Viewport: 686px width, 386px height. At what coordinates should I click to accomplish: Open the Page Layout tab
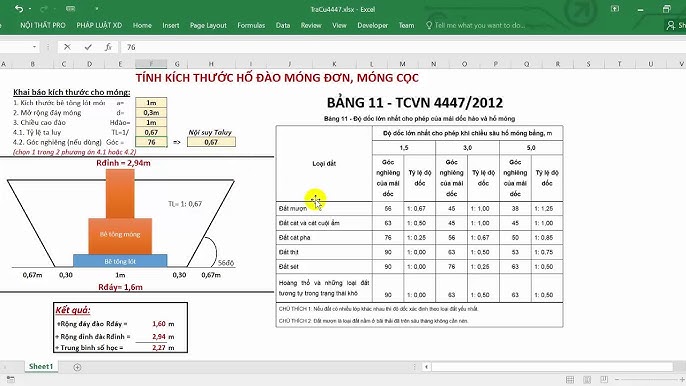208,25
